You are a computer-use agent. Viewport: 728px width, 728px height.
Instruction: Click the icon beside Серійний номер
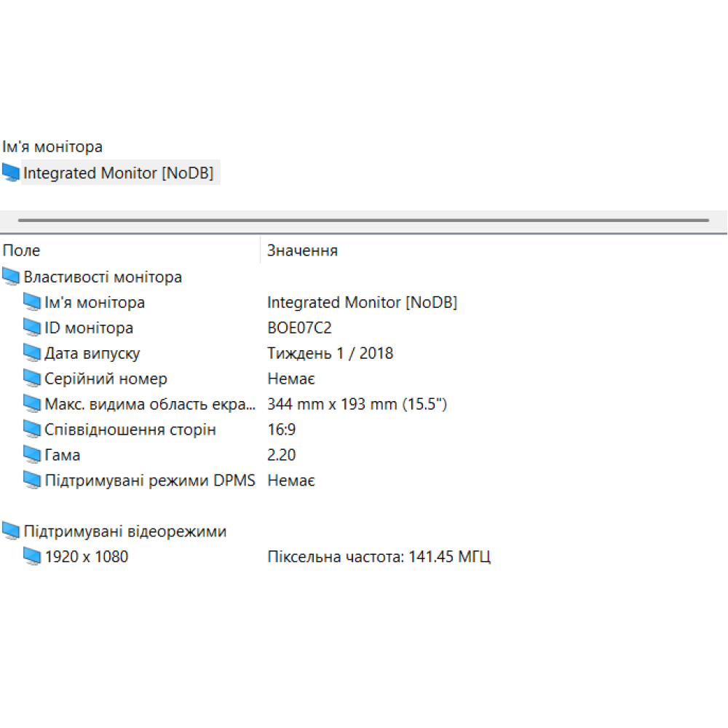(x=32, y=378)
